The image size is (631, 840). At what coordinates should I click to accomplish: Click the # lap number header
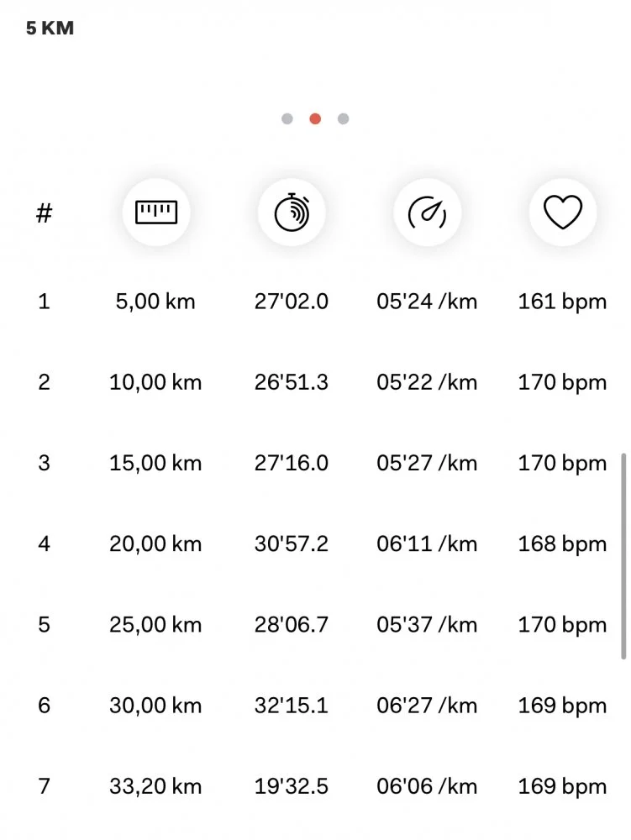44,213
